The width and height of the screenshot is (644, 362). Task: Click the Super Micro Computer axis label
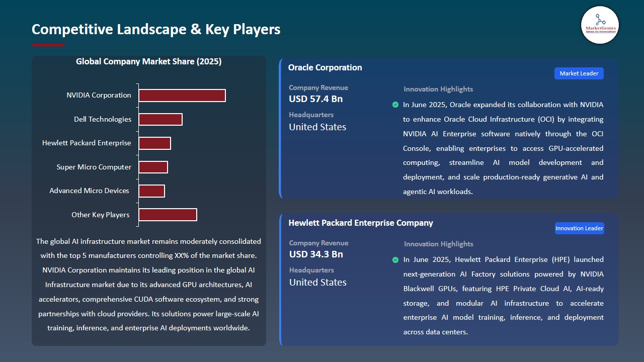click(94, 167)
